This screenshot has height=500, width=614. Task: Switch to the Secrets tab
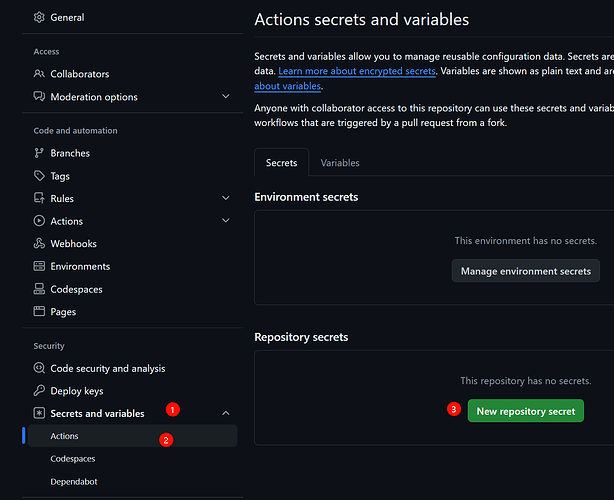pos(281,162)
